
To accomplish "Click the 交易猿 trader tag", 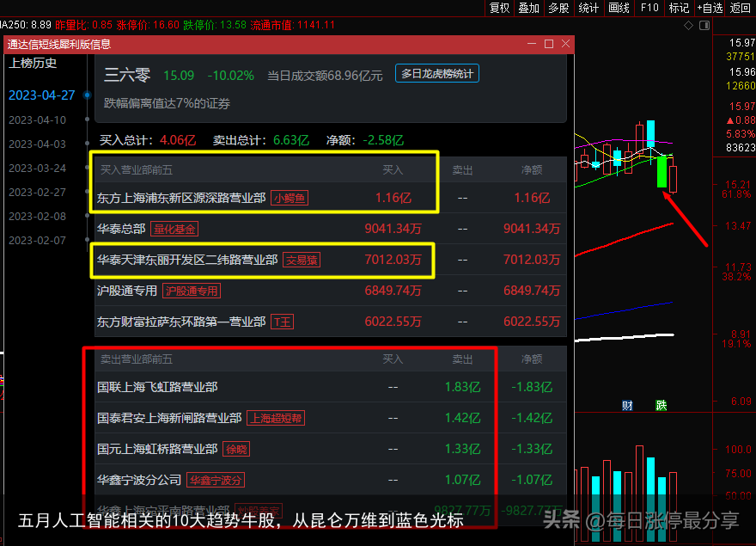I will [302, 261].
